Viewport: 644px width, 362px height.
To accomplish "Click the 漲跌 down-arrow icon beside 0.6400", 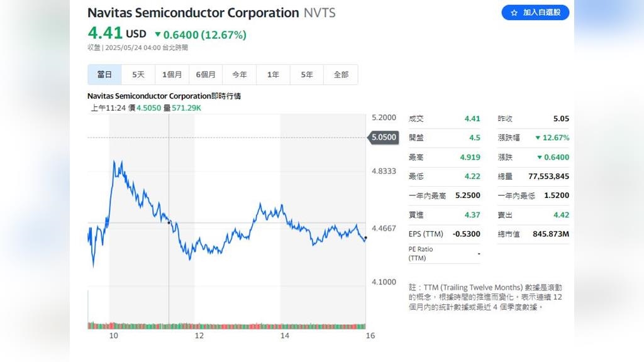I will point(540,157).
